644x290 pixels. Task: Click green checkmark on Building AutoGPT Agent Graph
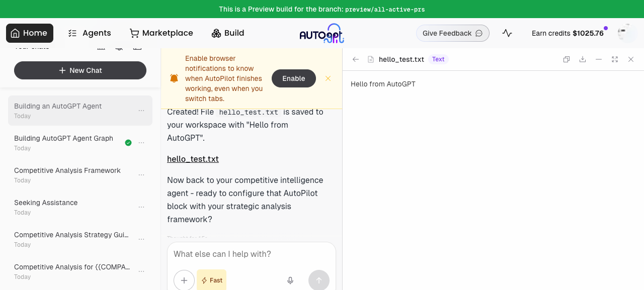(128, 143)
